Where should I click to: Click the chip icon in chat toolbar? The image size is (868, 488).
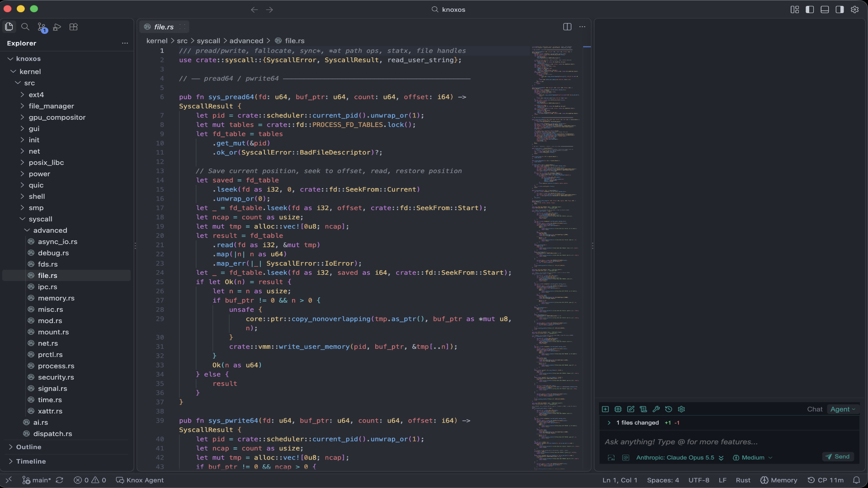point(618,409)
